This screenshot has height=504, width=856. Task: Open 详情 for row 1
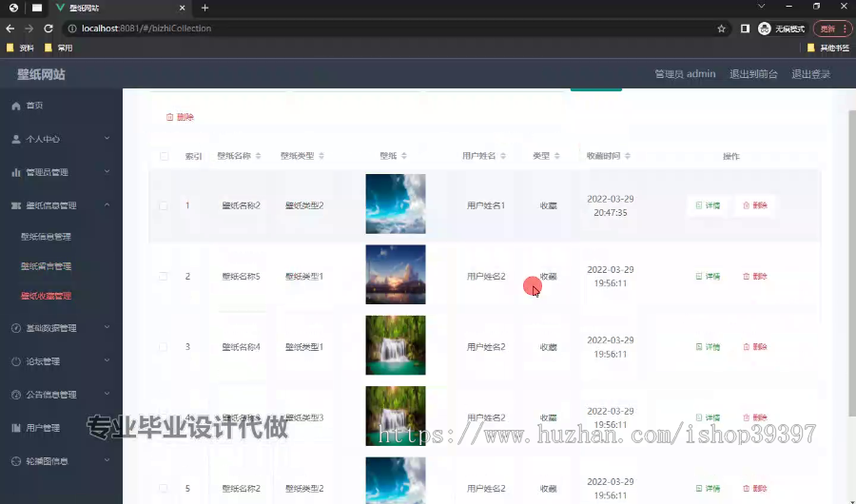point(708,205)
